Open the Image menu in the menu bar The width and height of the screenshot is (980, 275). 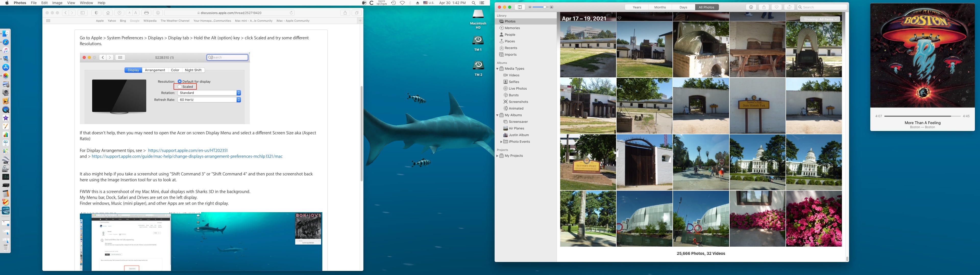click(x=57, y=3)
